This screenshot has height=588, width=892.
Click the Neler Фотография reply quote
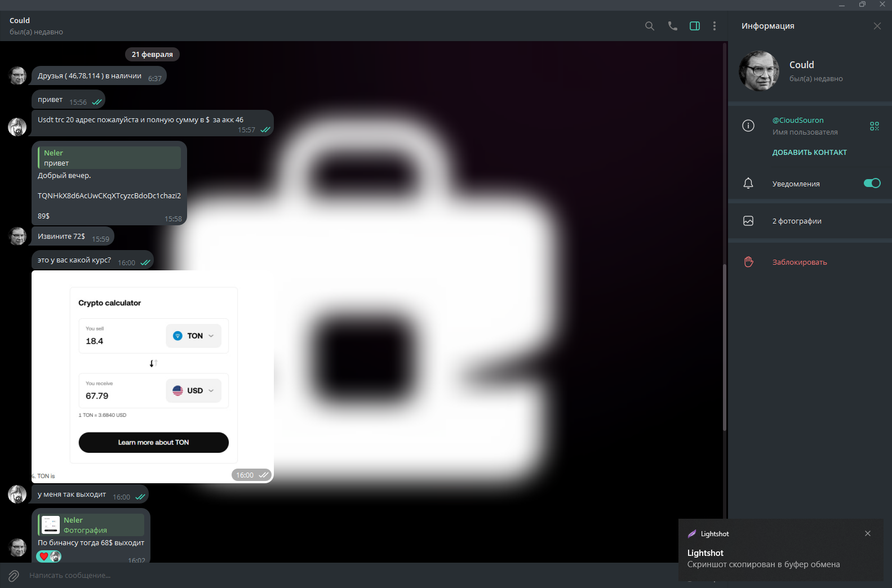pyautogui.click(x=91, y=525)
